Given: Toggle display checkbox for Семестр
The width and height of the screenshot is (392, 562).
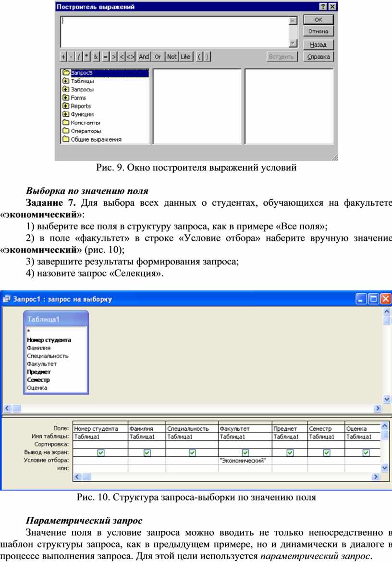Looking at the screenshot, I should (327, 453).
